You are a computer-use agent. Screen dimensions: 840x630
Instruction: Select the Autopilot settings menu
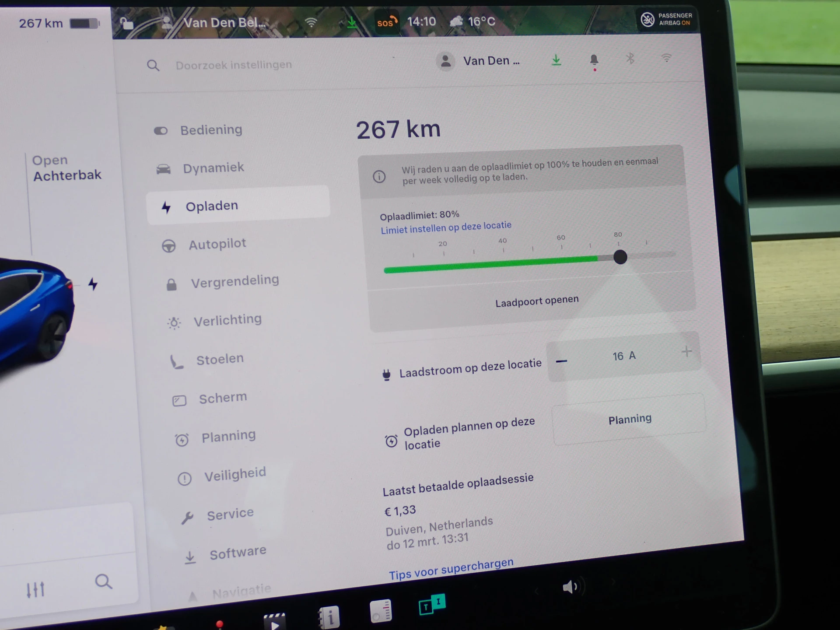[217, 244]
